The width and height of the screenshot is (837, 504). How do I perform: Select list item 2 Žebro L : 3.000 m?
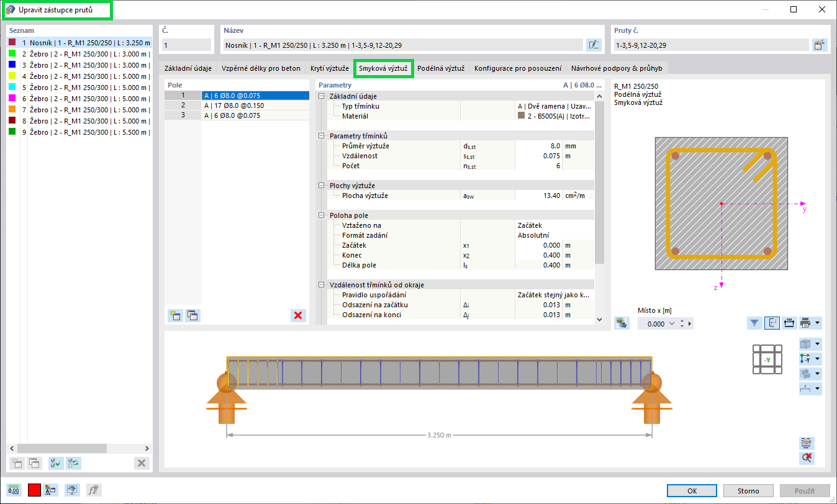(x=79, y=54)
